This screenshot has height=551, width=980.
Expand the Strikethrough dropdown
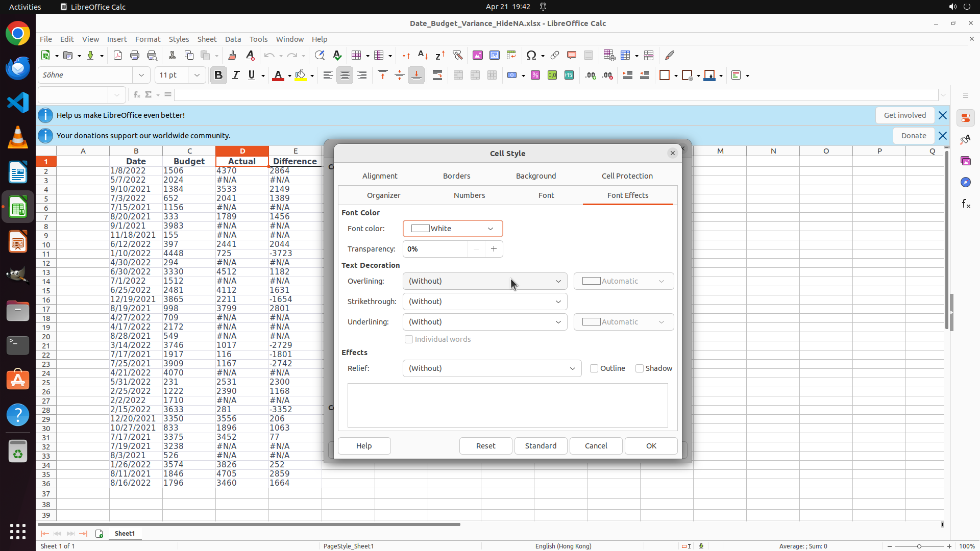tap(484, 302)
